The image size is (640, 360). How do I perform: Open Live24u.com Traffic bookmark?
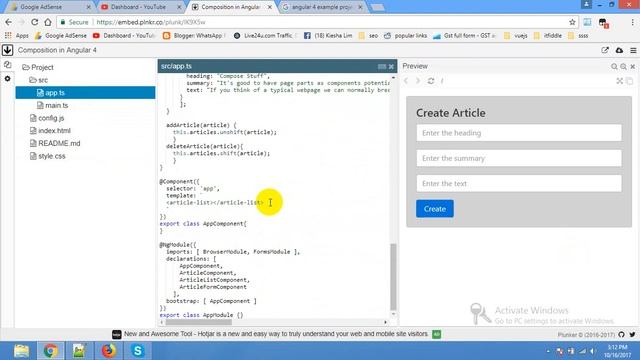pyautogui.click(x=265, y=36)
